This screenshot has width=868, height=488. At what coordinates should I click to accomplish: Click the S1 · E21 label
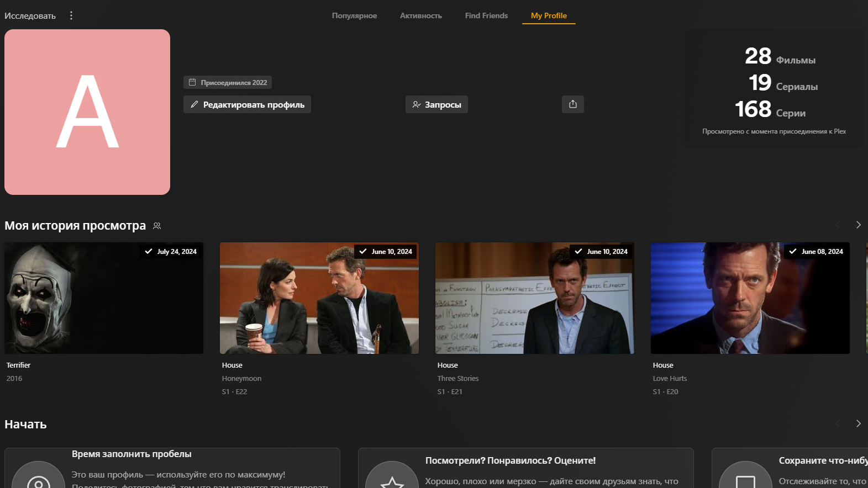coord(450,391)
